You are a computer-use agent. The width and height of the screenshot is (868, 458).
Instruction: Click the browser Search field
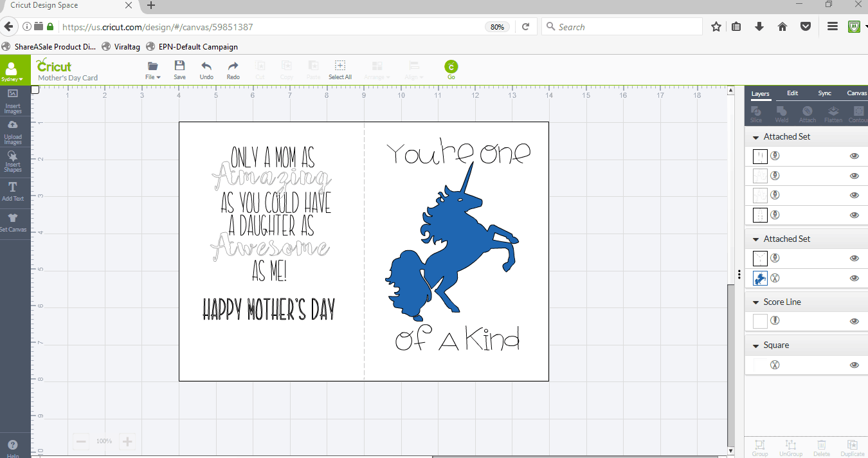click(x=622, y=27)
